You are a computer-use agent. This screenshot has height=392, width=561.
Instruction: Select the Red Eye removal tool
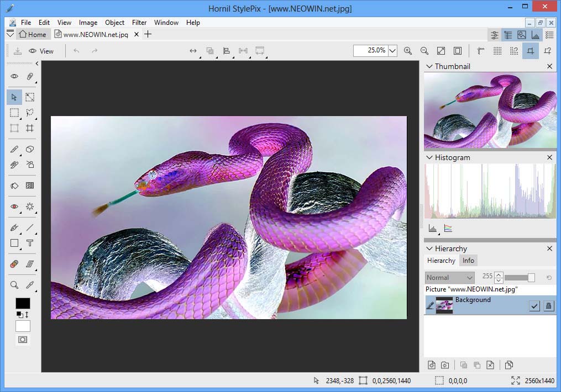[14, 206]
